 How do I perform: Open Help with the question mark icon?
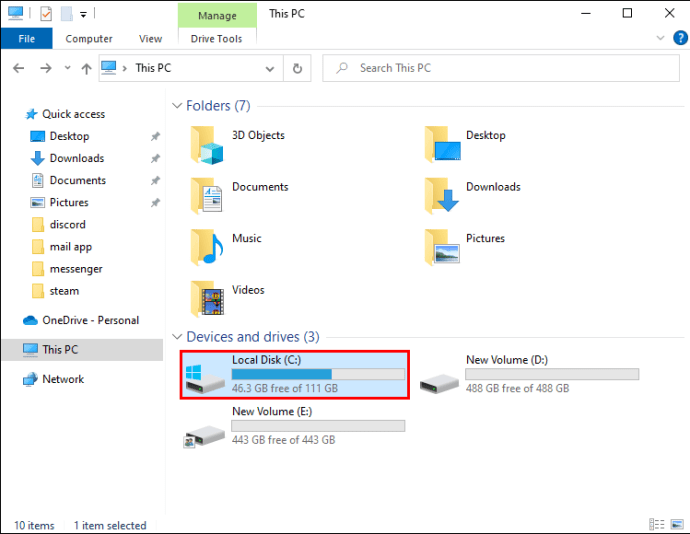coord(680,38)
